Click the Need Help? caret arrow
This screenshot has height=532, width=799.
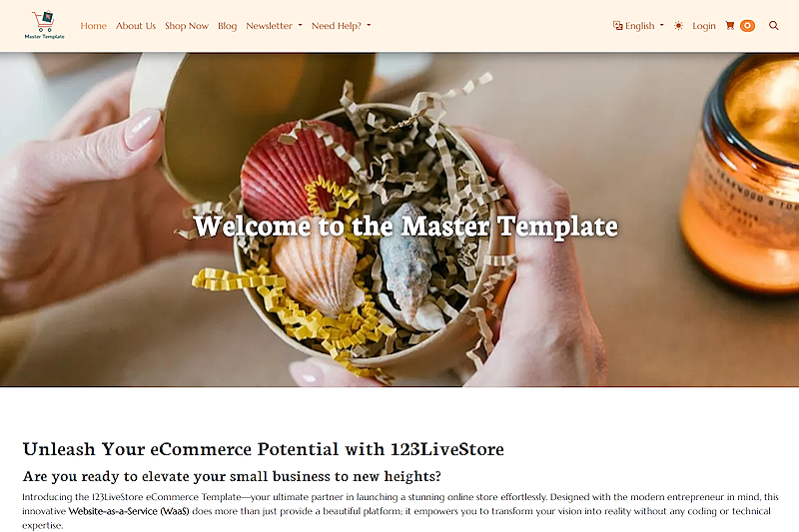click(x=369, y=26)
